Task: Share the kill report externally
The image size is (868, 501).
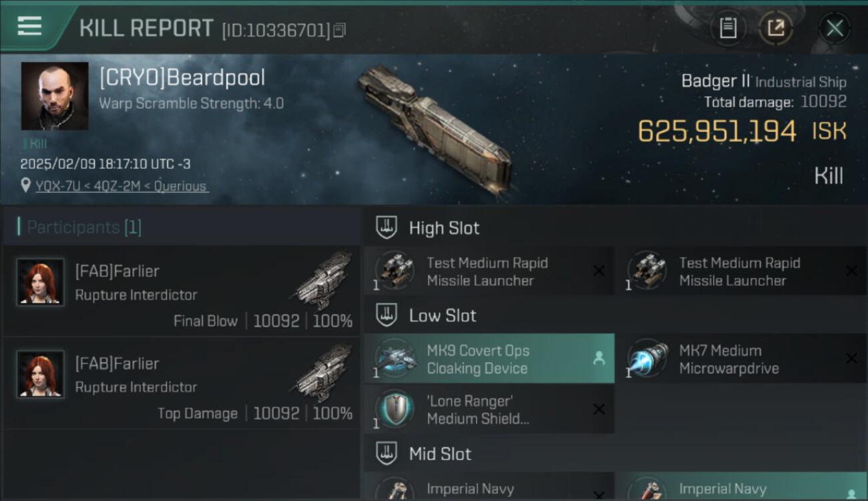Action: pyautogui.click(x=775, y=28)
